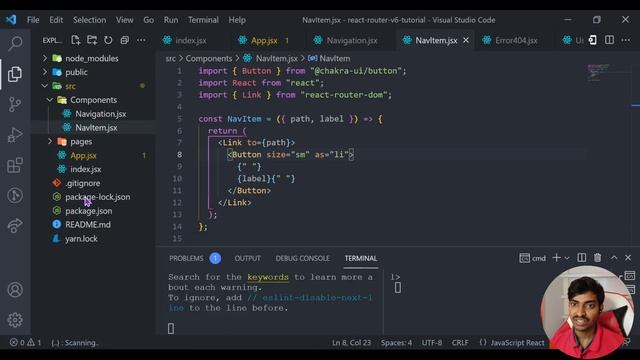
Task: Open Explorer more actions ellipsis
Action: pos(141,40)
